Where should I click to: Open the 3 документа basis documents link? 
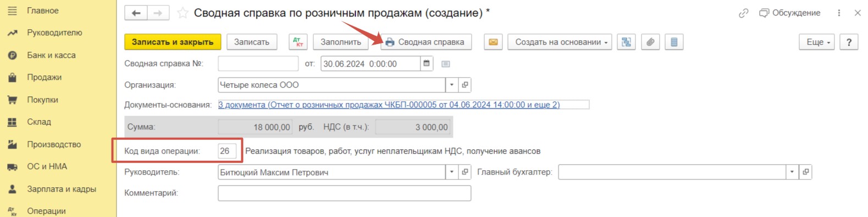pyautogui.click(x=389, y=105)
